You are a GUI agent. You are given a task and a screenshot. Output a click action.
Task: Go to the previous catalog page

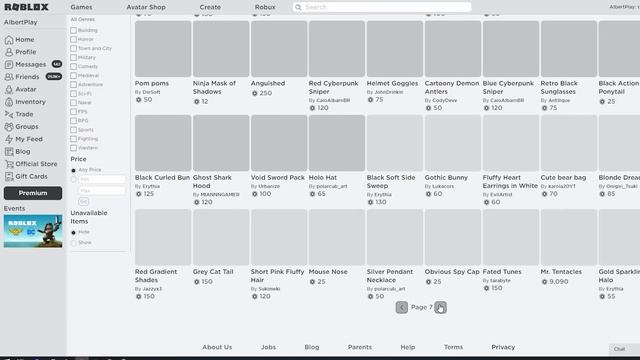tap(402, 307)
